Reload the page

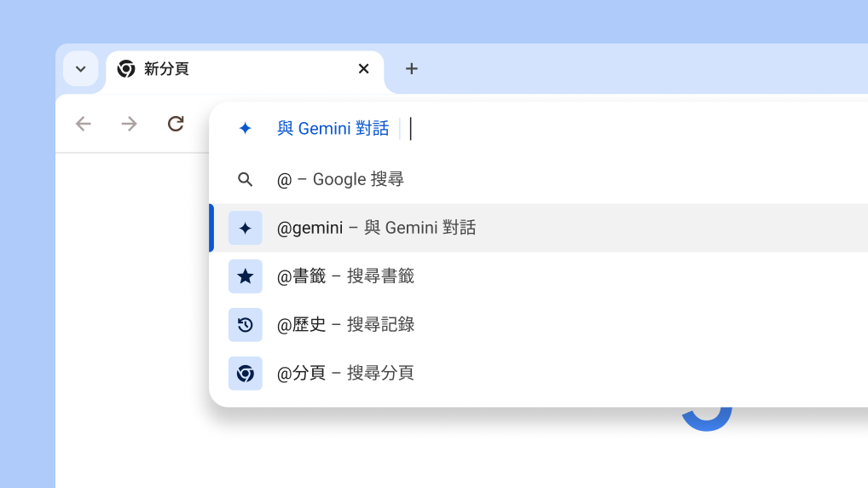point(176,124)
